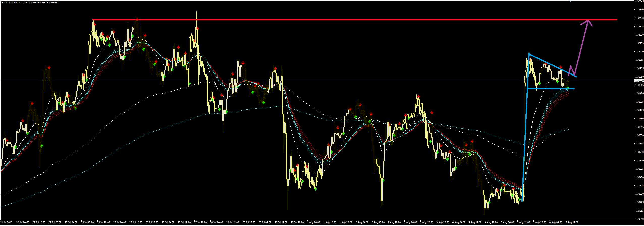Screen dimensions: 644x226
Task: Click the 1.31480 price scale label
Action: pyautogui.click(x=639, y=93)
